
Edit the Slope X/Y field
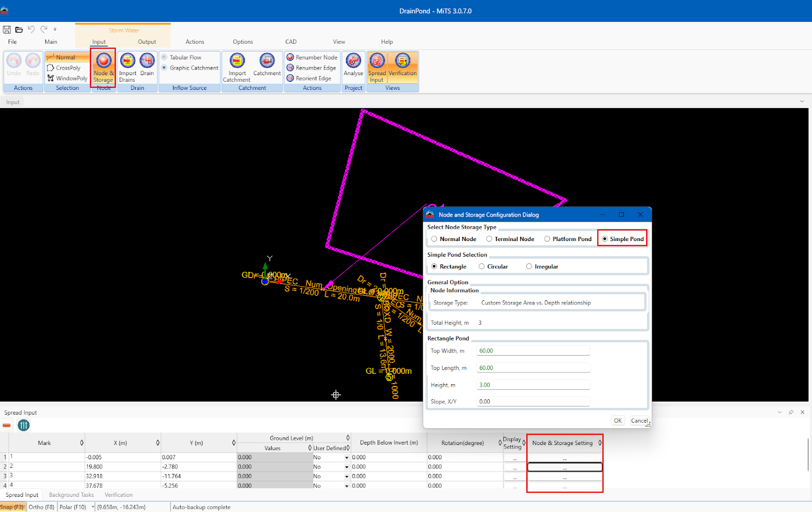533,401
